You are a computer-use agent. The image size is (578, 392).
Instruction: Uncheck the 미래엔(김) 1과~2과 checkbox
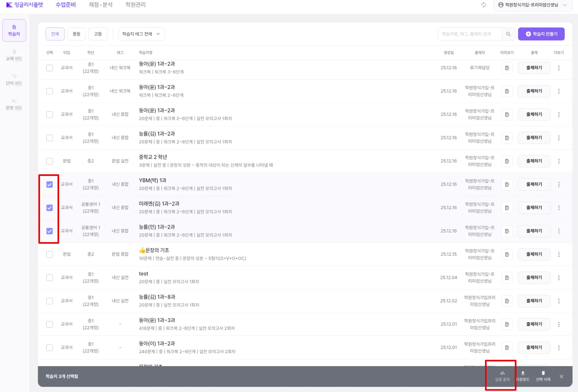[49, 208]
